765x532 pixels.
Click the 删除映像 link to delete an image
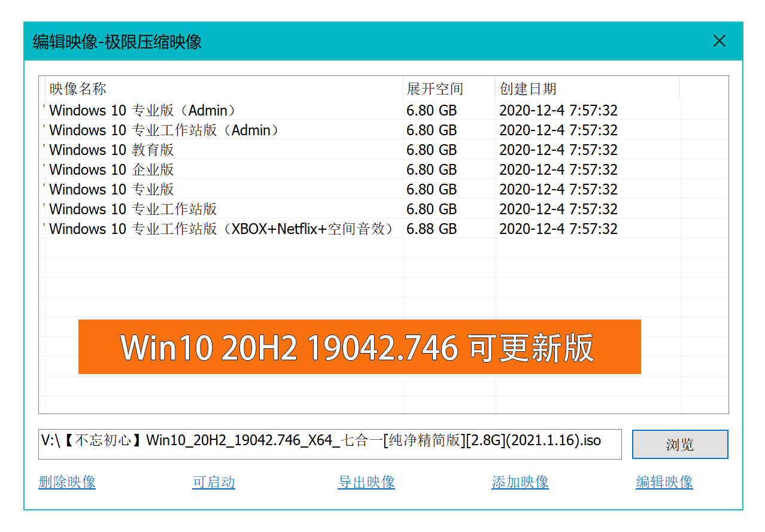tap(66, 482)
